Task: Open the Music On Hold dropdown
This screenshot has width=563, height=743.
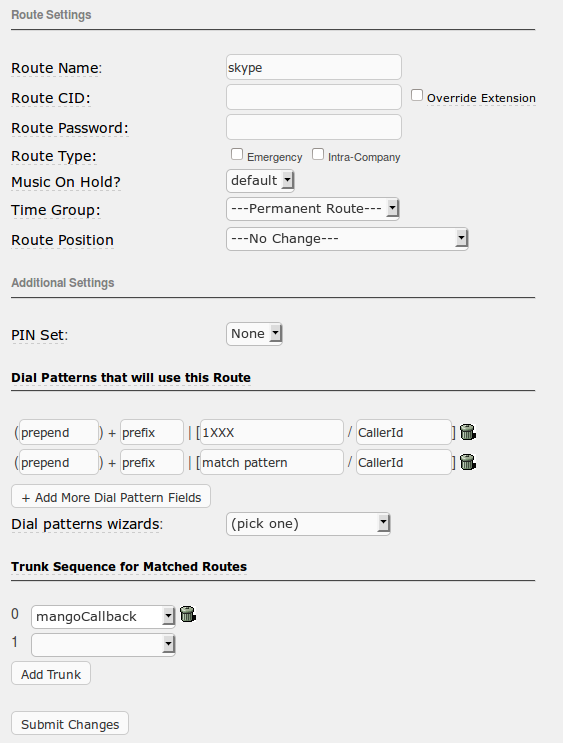Action: click(x=260, y=181)
